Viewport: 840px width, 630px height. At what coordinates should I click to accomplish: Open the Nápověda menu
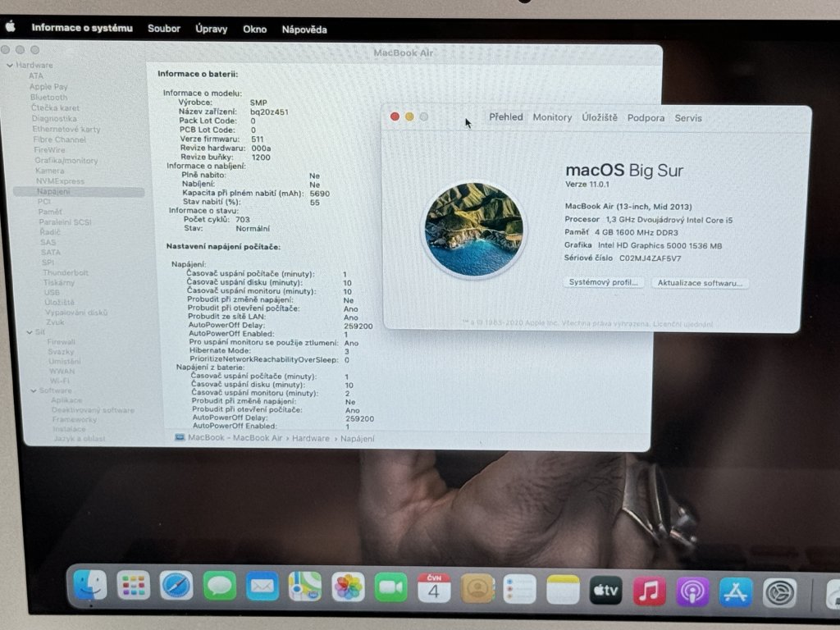pyautogui.click(x=304, y=30)
